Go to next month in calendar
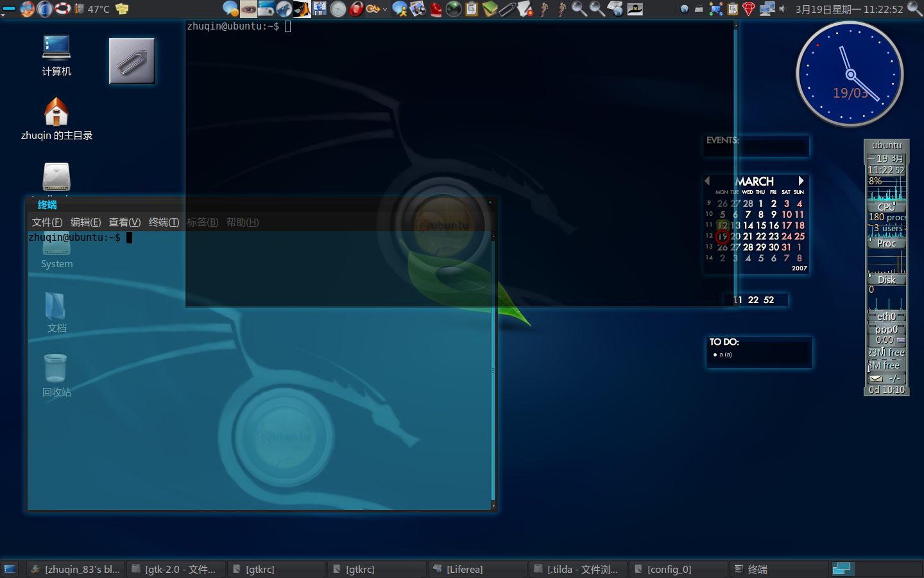 tap(801, 181)
